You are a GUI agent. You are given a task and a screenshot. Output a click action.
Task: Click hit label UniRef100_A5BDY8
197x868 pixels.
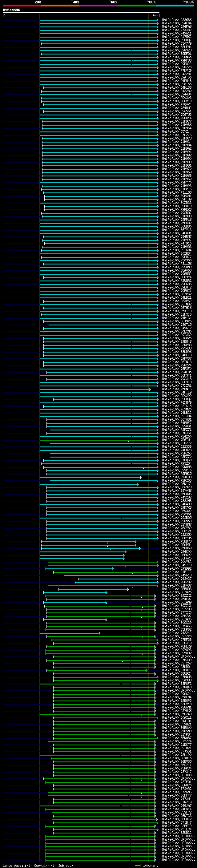[177, 542]
